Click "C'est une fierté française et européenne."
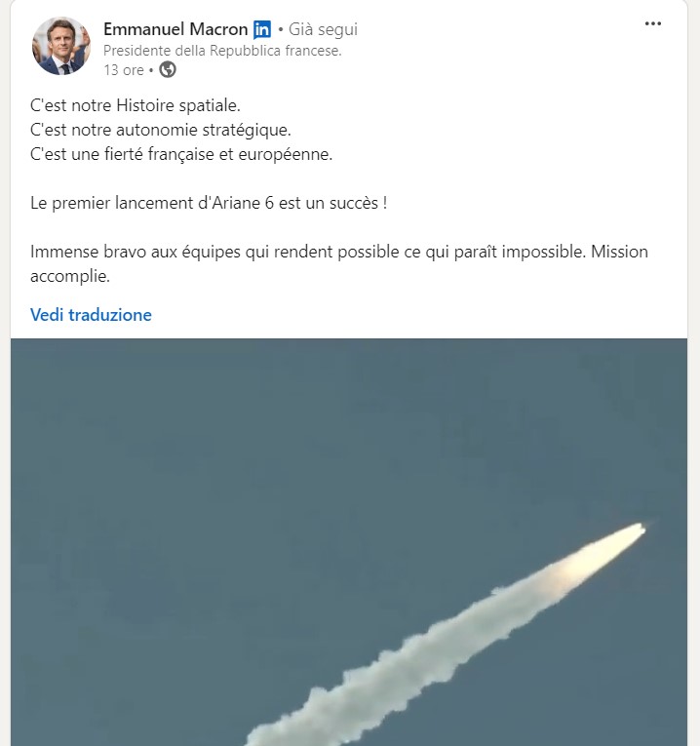The height and width of the screenshot is (746, 700). click(x=181, y=154)
